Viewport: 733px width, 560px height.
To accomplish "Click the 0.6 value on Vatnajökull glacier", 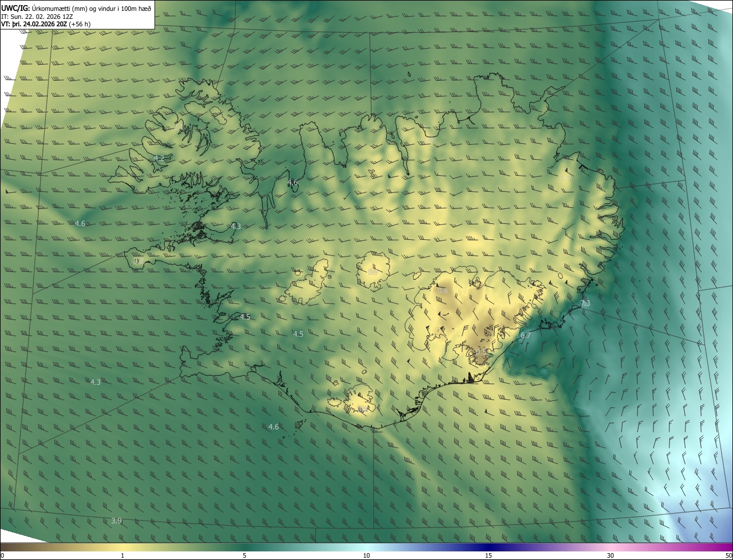I will [443, 291].
